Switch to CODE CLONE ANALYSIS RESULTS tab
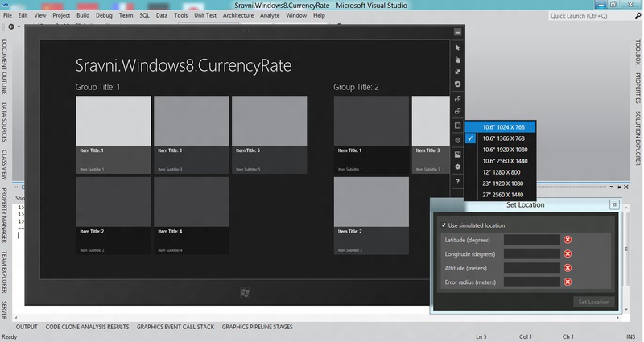The width and height of the screenshot is (644, 342). click(x=87, y=327)
